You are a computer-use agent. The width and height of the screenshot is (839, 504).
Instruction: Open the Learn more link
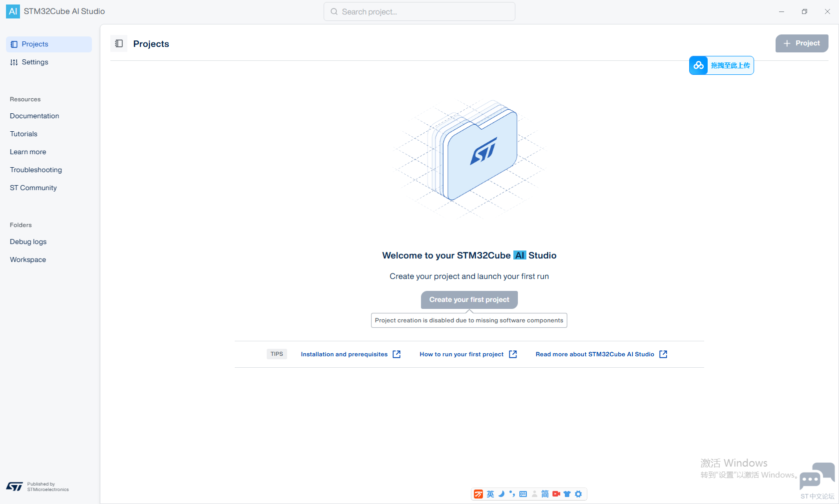pyautogui.click(x=28, y=152)
